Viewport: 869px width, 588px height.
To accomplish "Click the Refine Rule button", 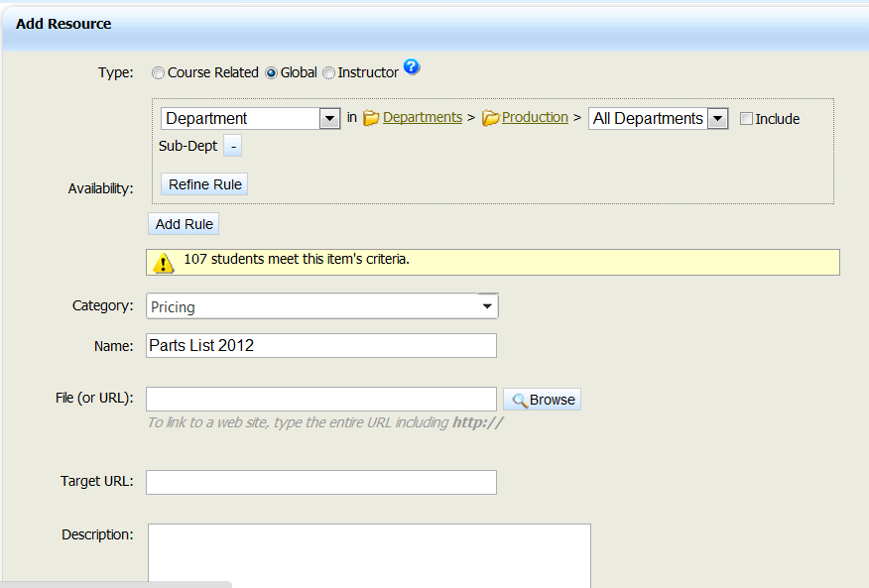I will pos(203,183).
